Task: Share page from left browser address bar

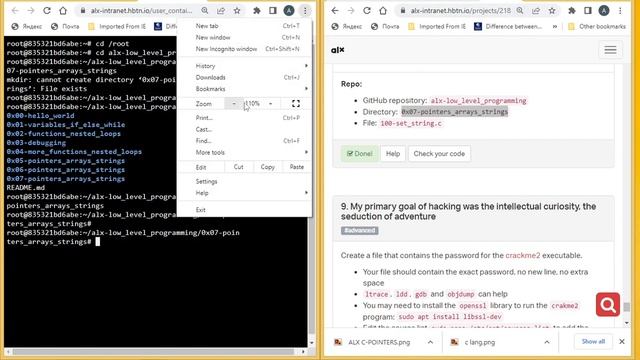Action: pyautogui.click(x=221, y=11)
